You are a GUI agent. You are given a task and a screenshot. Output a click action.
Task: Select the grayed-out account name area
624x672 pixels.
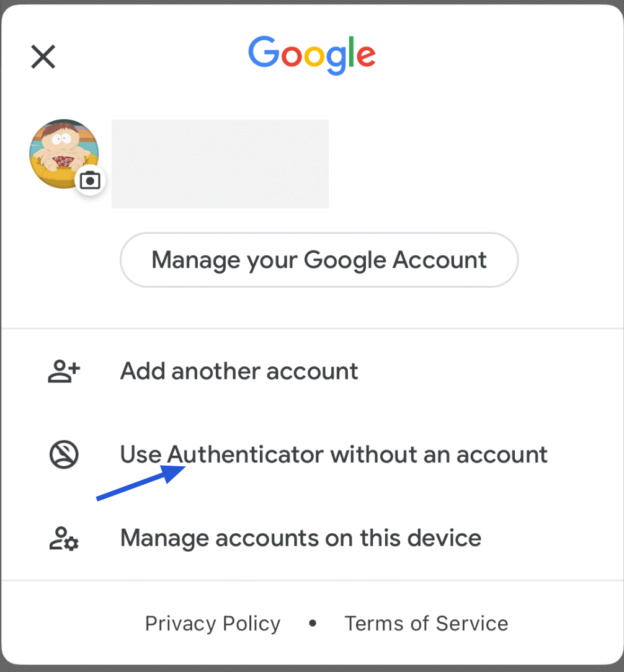click(220, 164)
